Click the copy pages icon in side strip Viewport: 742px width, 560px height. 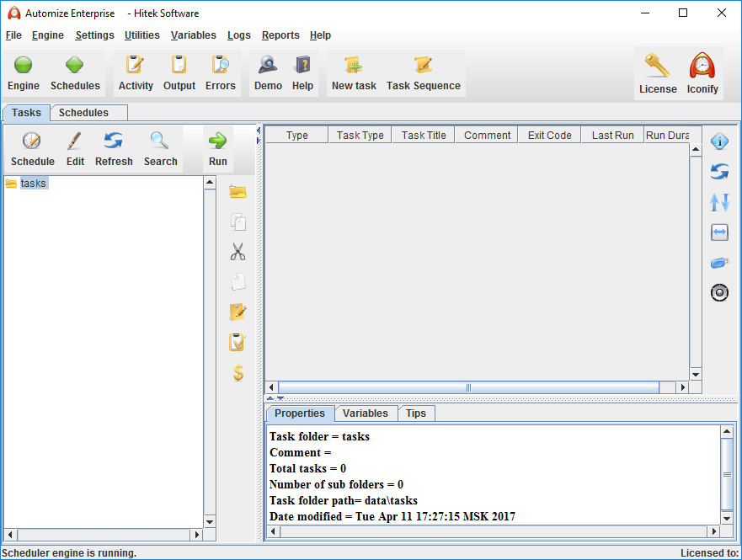[238, 221]
